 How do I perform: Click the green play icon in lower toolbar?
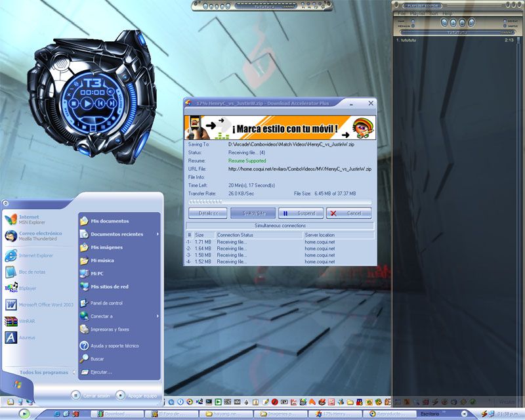[218, 402]
